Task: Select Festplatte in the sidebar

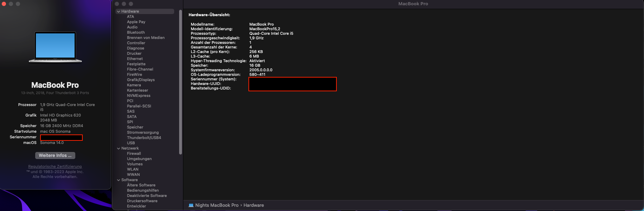Action: (x=136, y=64)
